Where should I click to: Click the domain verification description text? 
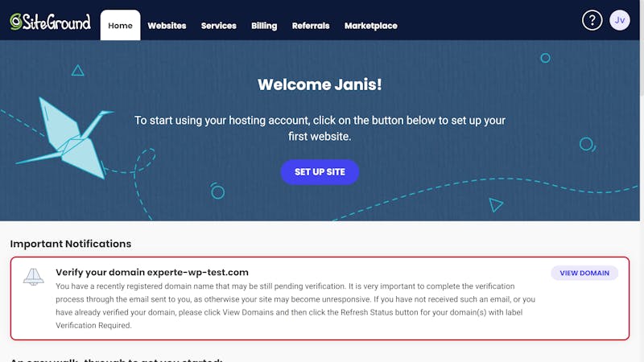295,306
